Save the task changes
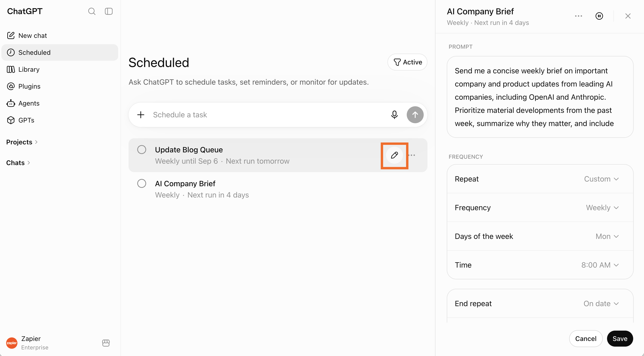This screenshot has height=356, width=644. (x=620, y=339)
